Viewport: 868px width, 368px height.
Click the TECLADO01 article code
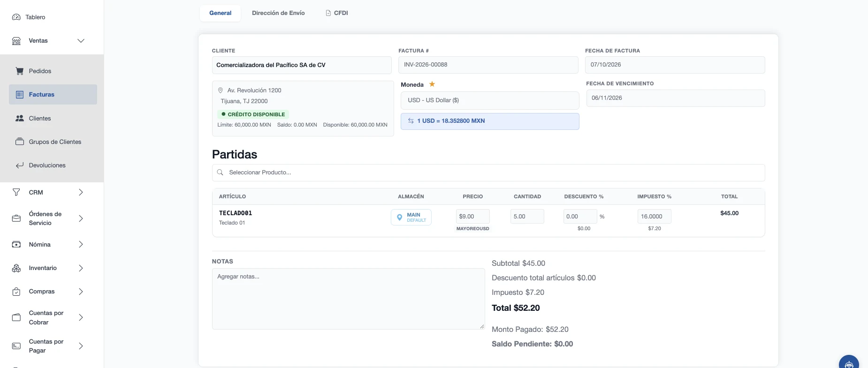click(x=236, y=213)
